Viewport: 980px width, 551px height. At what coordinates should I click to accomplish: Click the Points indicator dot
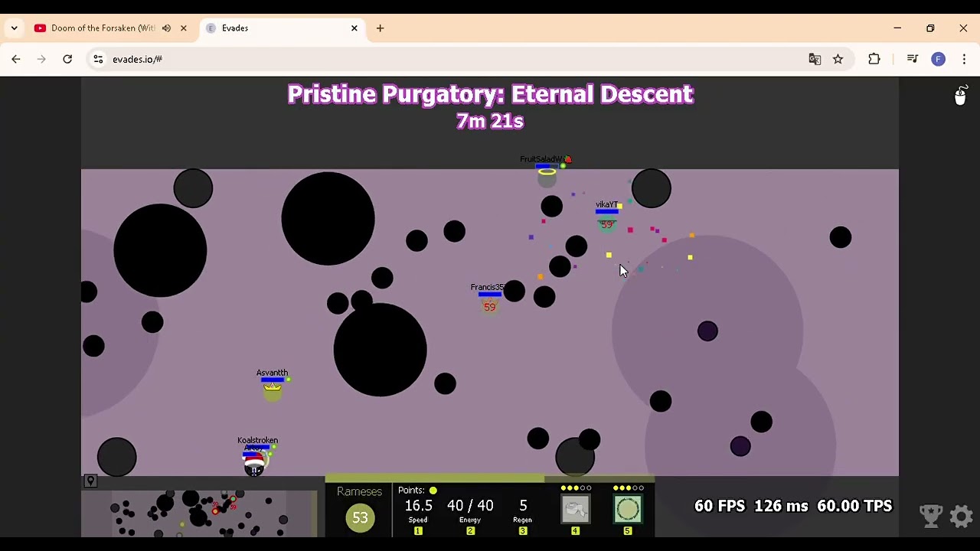point(433,491)
